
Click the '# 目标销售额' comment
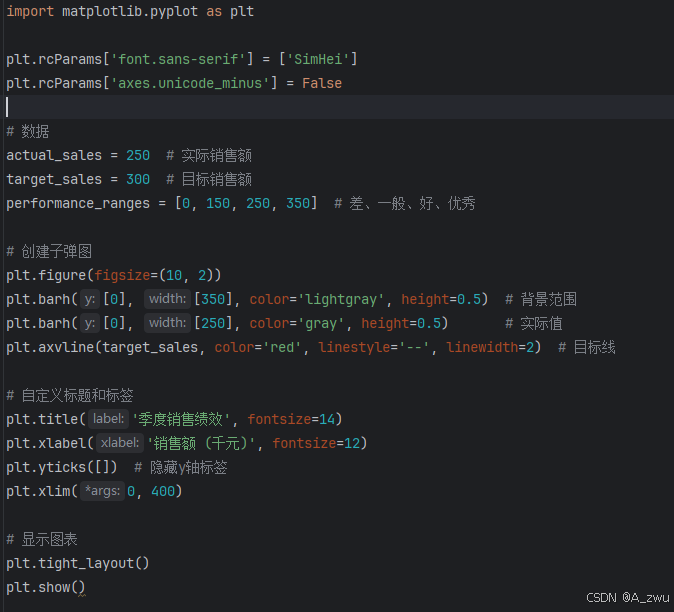coord(209,179)
